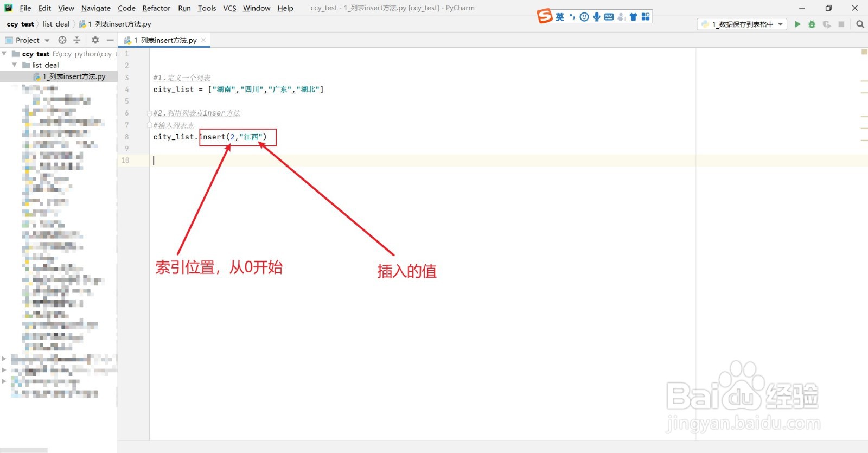Open Sogou soft keyboard icon

click(609, 17)
